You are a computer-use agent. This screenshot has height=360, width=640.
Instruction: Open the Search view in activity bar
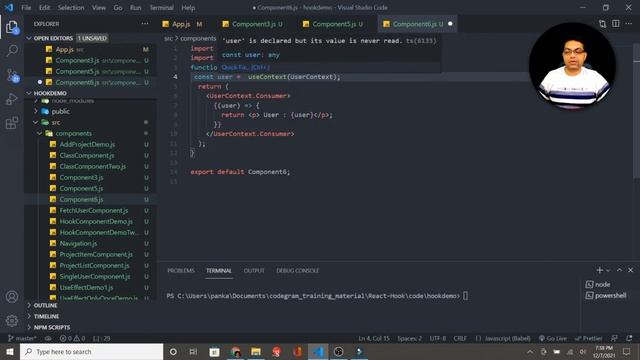[x=12, y=51]
